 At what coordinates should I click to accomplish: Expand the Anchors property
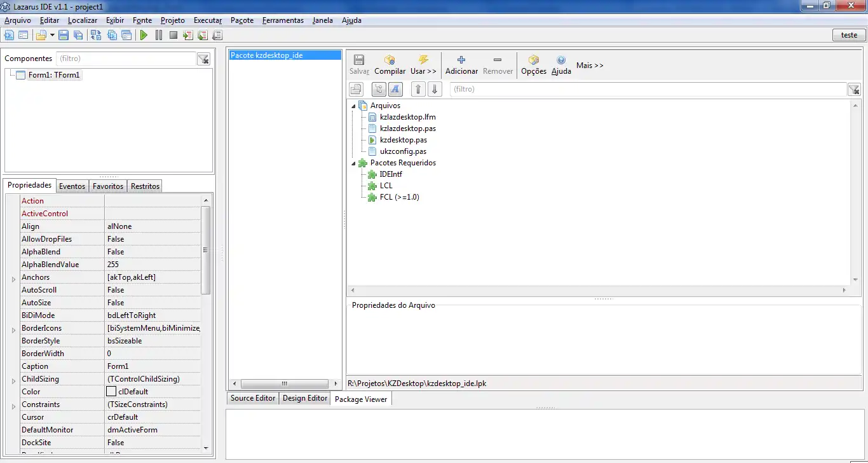click(13, 279)
